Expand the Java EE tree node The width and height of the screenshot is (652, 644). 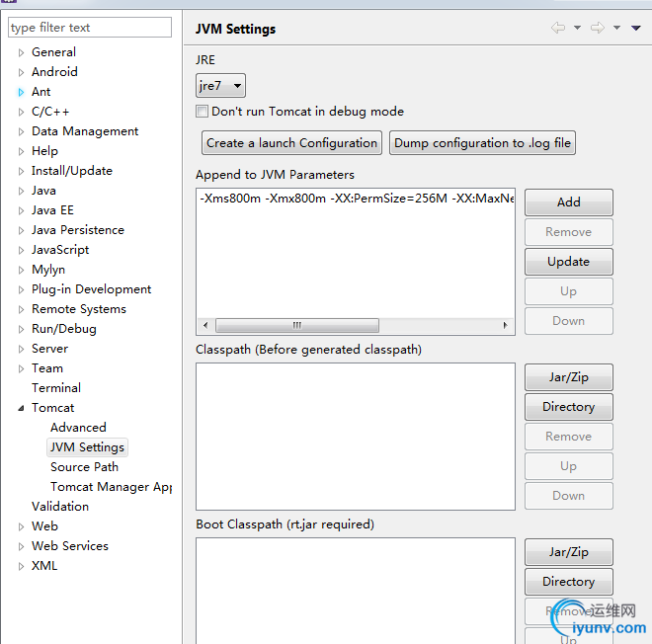(x=21, y=210)
